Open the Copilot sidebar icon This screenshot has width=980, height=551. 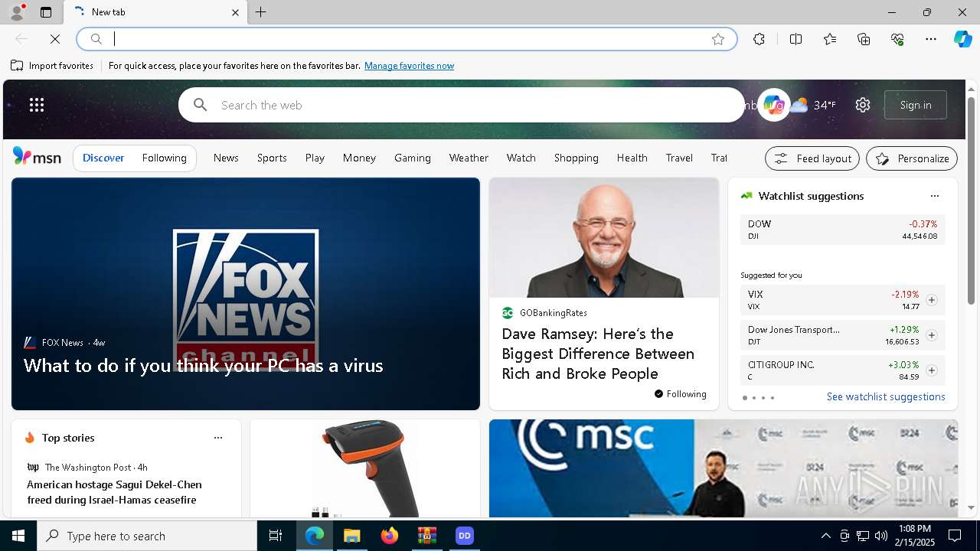(x=962, y=39)
